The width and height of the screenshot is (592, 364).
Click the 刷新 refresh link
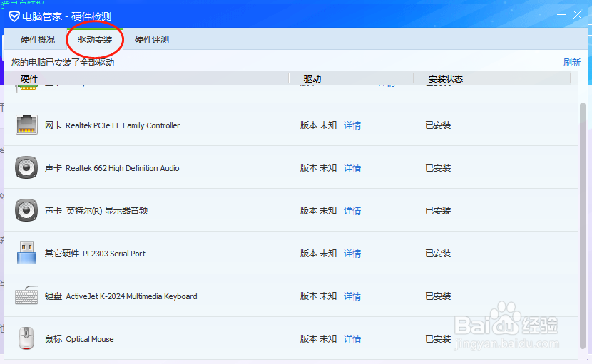pyautogui.click(x=571, y=62)
